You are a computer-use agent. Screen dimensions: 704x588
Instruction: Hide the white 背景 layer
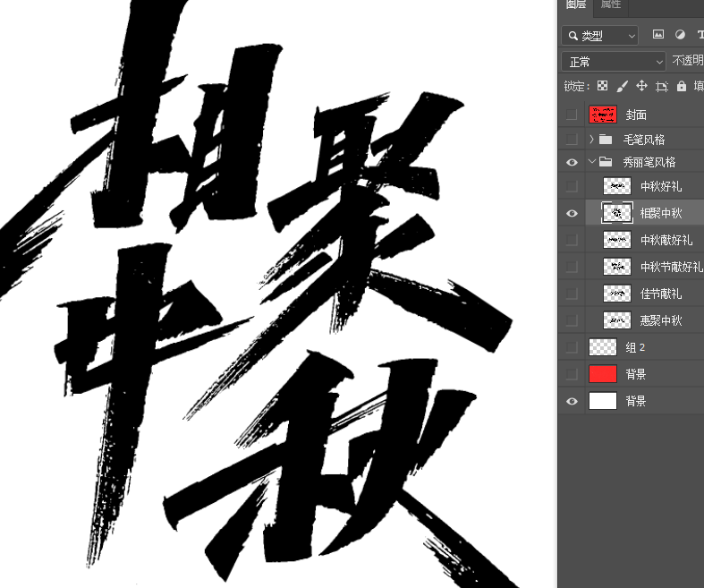(x=573, y=401)
